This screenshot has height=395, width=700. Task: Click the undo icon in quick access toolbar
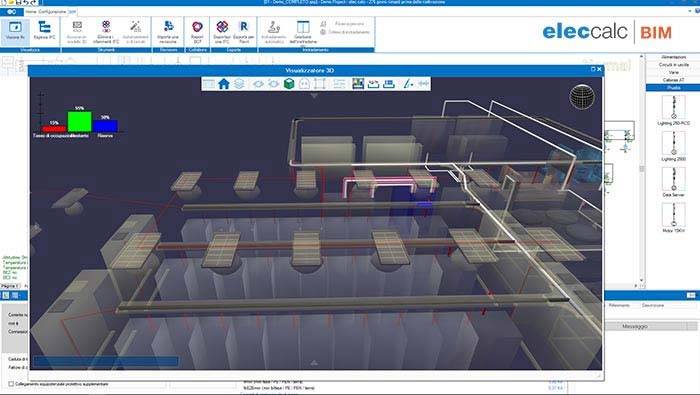[25, 2]
